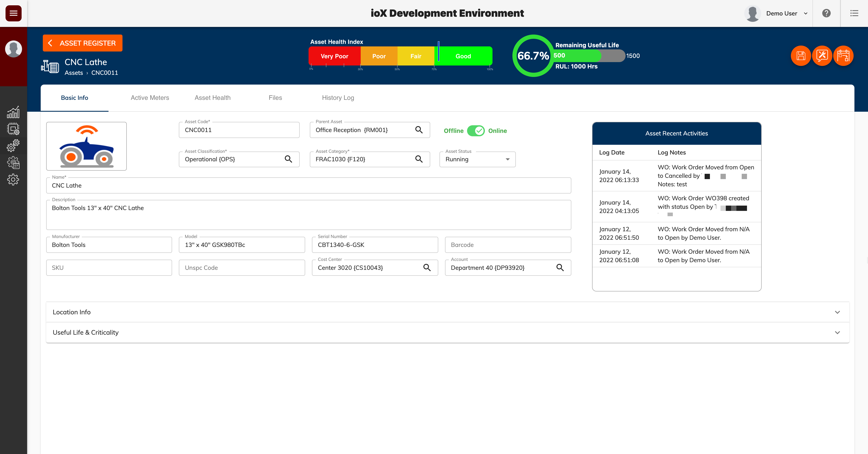This screenshot has height=454, width=868.
Task: Click the Cost Center search magnifier
Action: point(427,267)
